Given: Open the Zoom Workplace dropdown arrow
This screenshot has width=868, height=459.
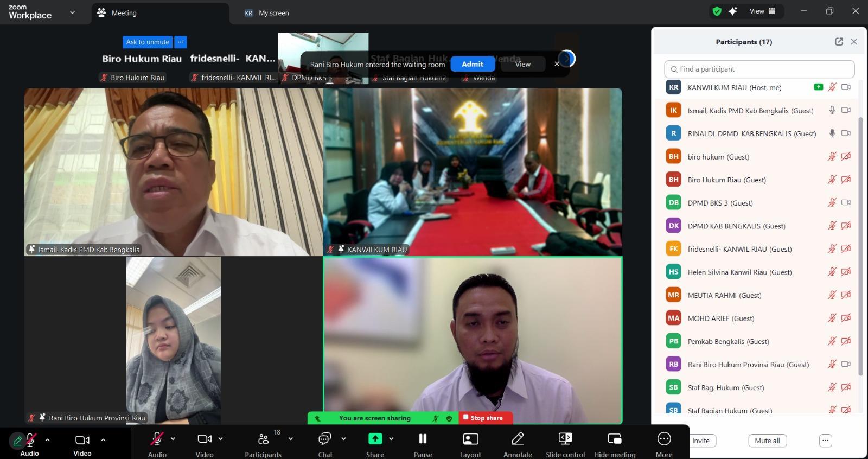Looking at the screenshot, I should coord(72,12).
